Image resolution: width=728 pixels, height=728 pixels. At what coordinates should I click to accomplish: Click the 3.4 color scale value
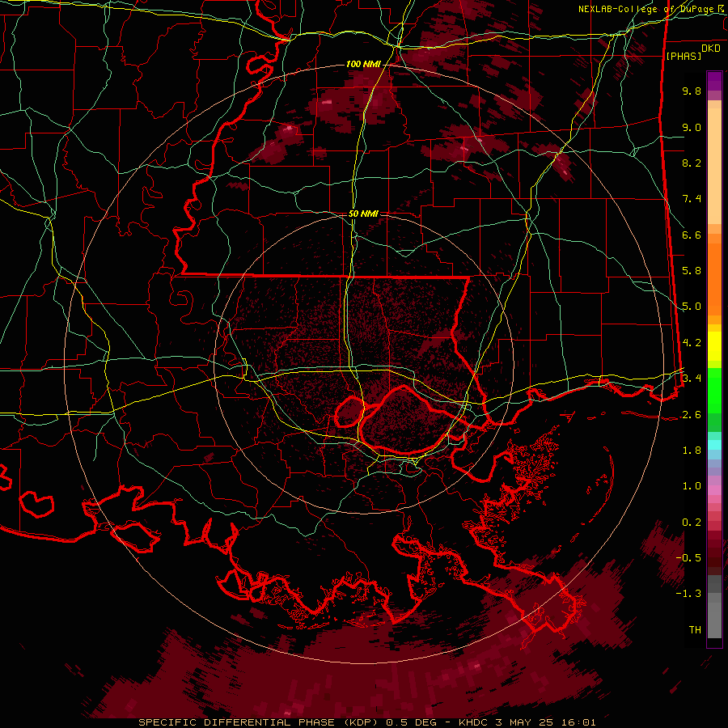coord(692,379)
